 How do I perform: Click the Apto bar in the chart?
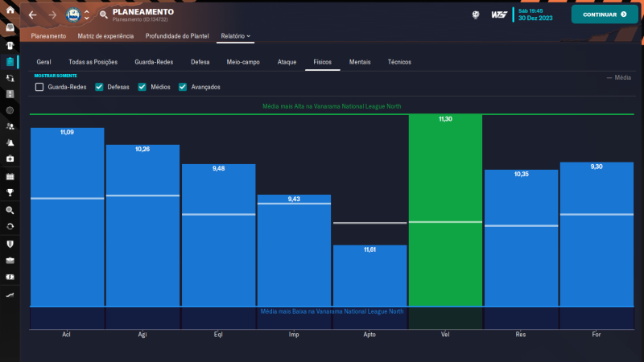coord(369,275)
